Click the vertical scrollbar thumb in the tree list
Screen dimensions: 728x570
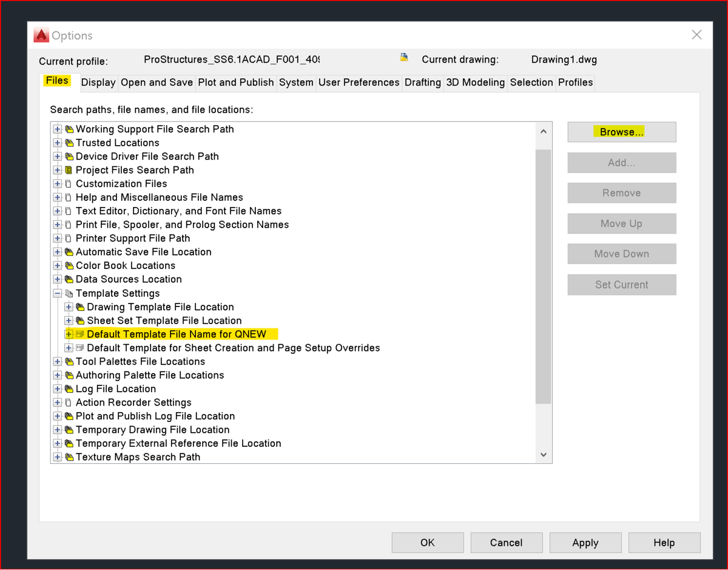[x=544, y=276]
